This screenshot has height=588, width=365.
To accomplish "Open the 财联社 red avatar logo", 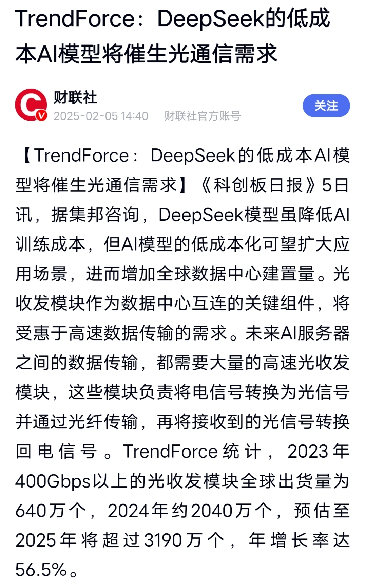I will click(31, 105).
